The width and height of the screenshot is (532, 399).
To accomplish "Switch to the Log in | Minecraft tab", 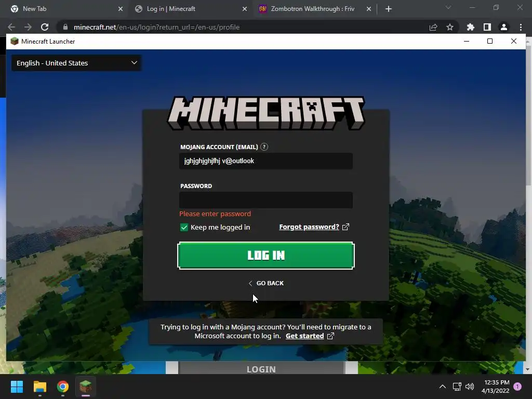I will 190,9.
